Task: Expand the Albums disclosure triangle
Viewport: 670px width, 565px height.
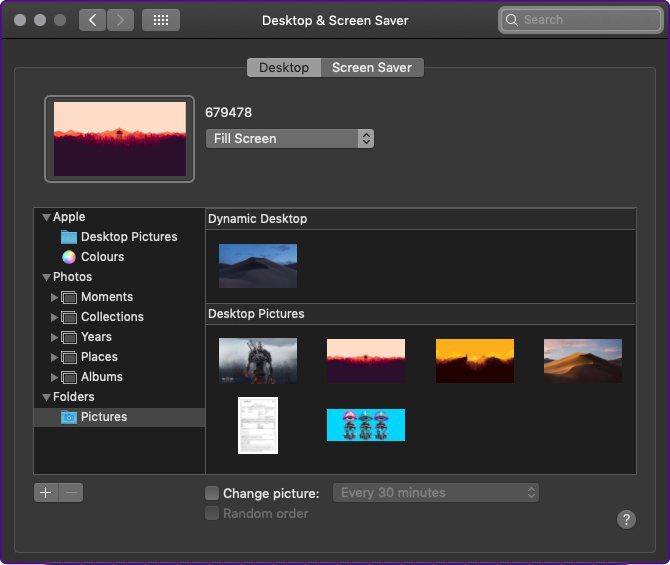Action: pos(54,377)
